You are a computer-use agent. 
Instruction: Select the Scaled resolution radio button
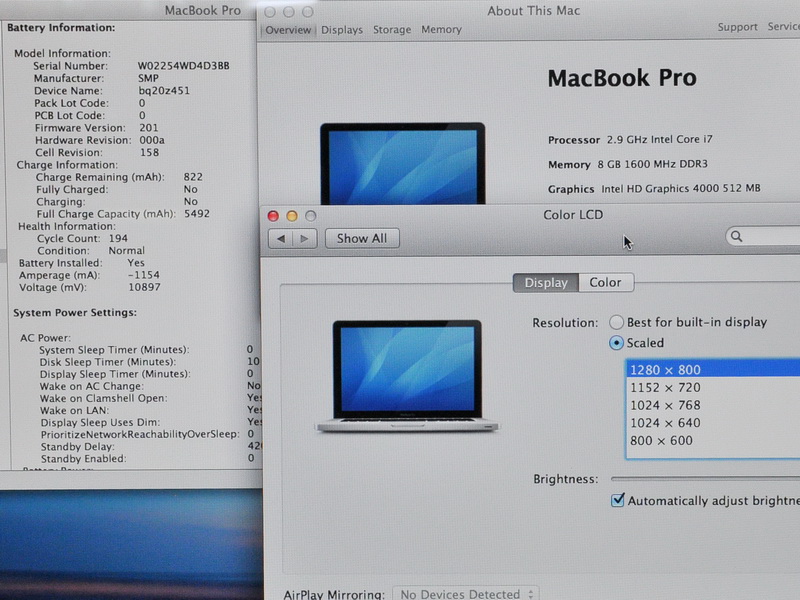click(x=616, y=343)
